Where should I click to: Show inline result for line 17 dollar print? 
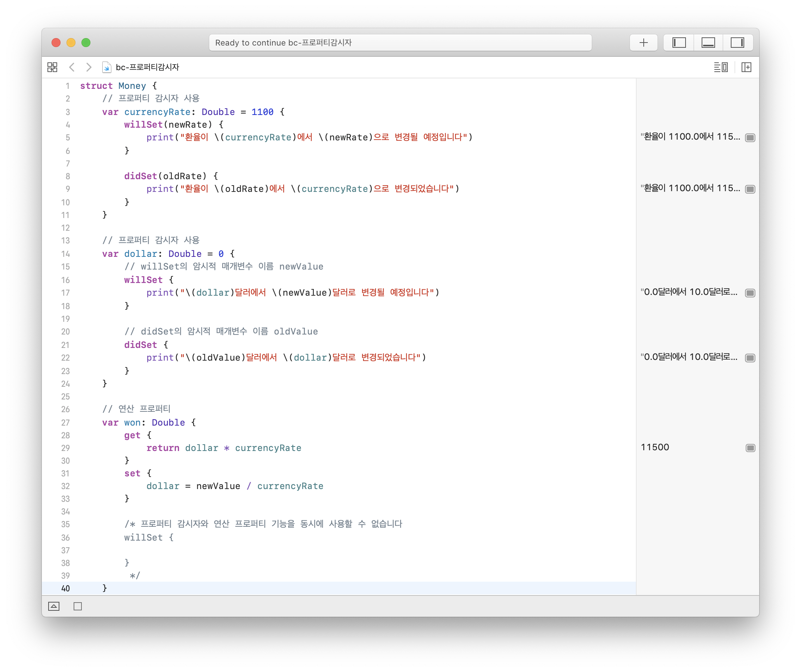(750, 293)
